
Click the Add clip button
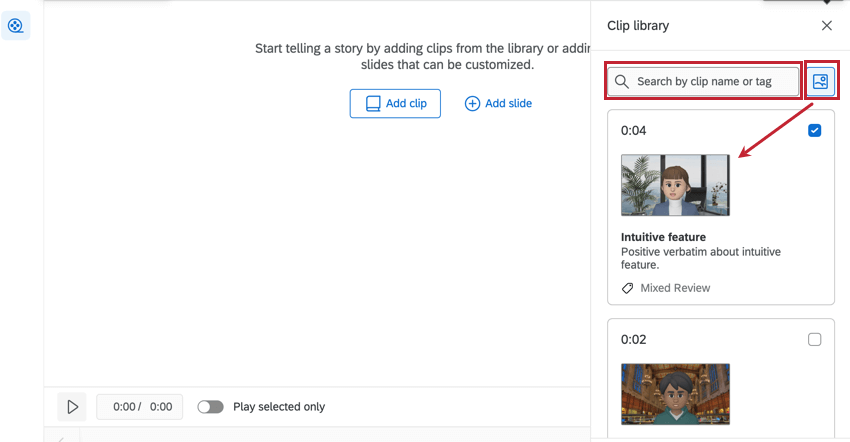395,103
